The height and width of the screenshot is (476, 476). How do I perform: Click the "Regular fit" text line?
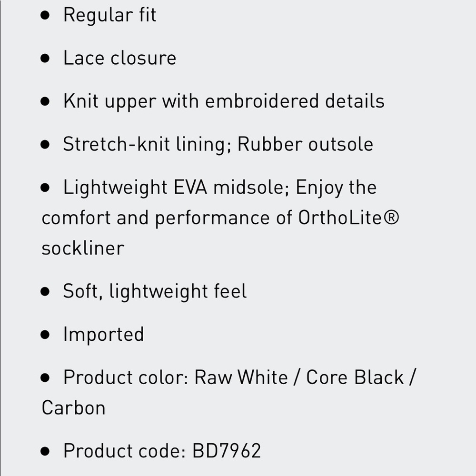[109, 15]
